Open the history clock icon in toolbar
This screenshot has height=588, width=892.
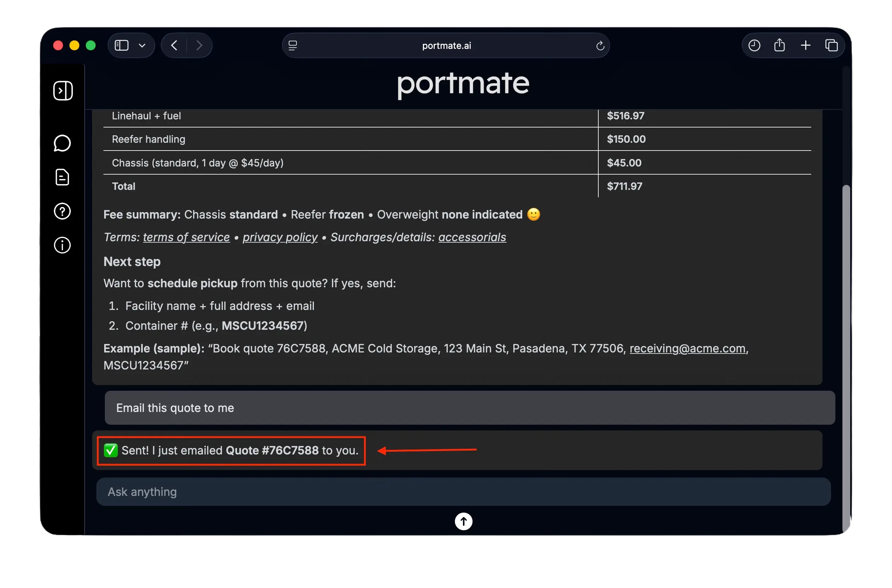coord(754,45)
